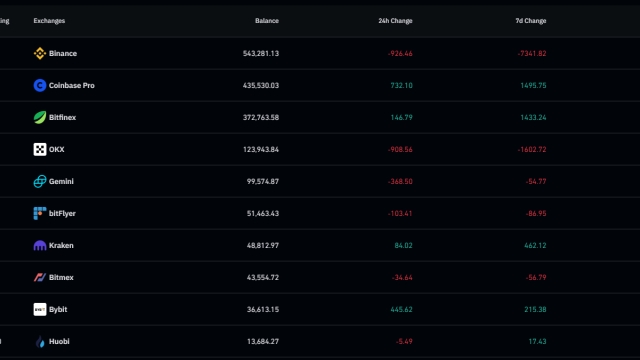Select Bitmex balance 43,554.72
640x360 pixels.
pos(263,278)
